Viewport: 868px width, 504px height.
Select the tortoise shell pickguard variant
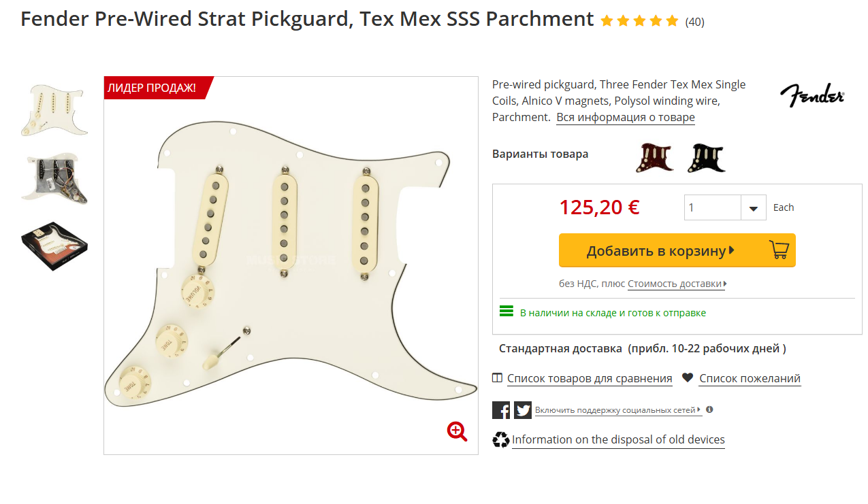point(654,158)
